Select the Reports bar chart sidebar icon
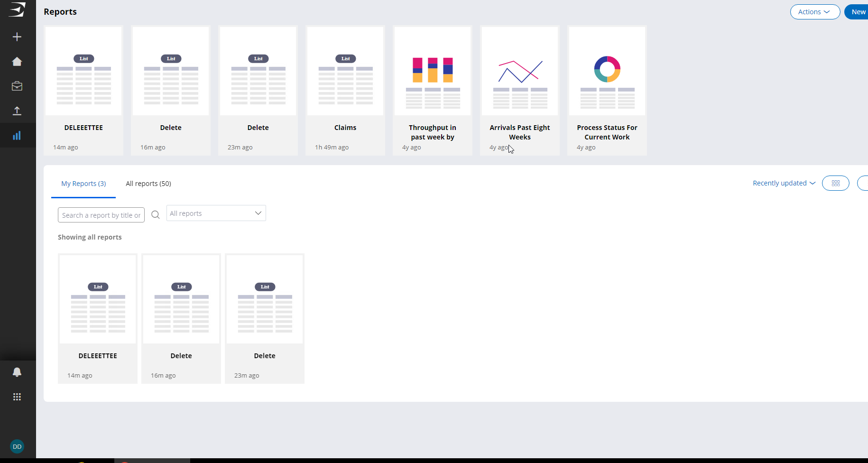868x463 pixels. pyautogui.click(x=17, y=136)
